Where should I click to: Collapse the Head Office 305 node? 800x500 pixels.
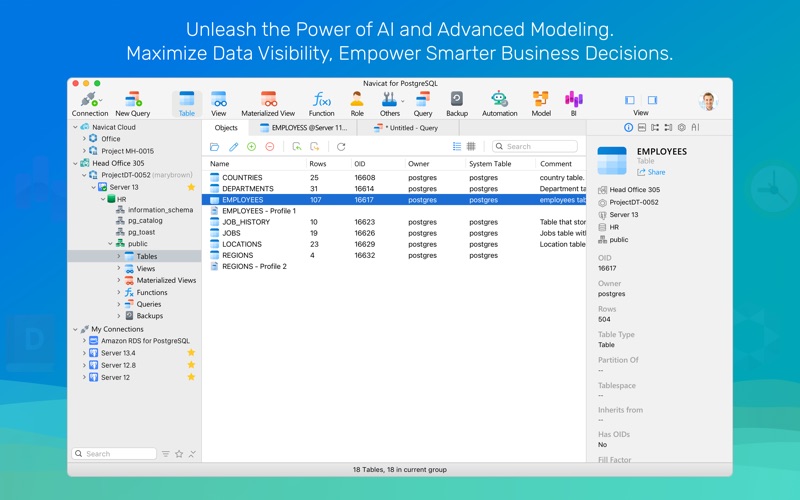point(75,163)
